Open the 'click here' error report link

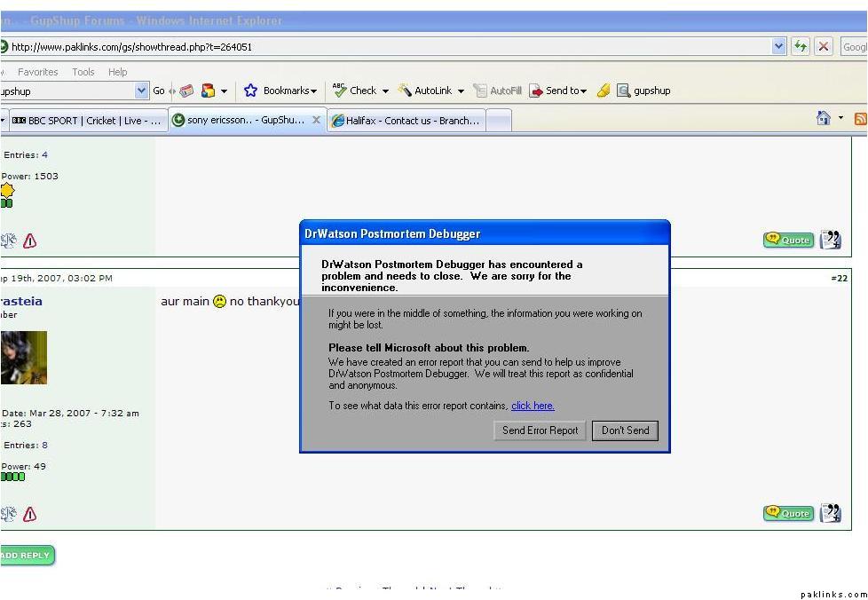(x=533, y=406)
